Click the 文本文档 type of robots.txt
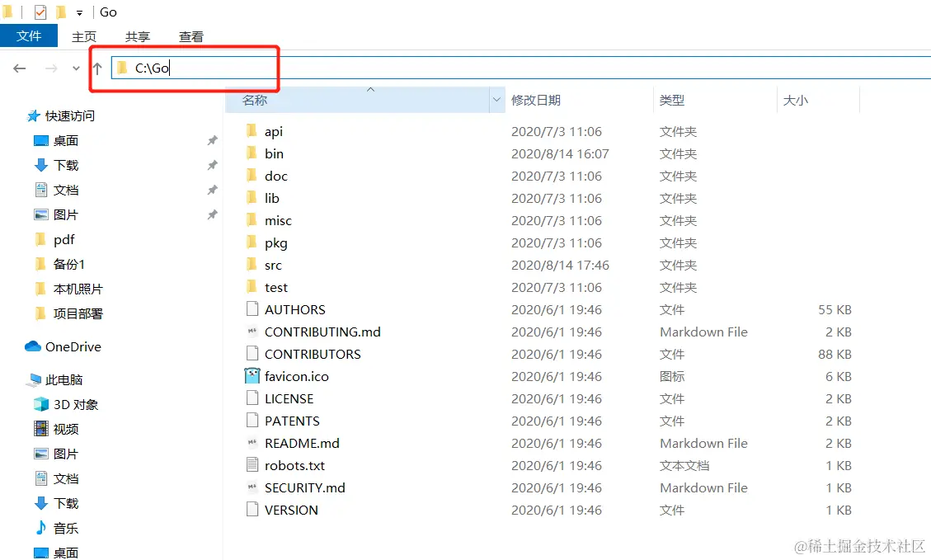This screenshot has height=560, width=931. (684, 466)
